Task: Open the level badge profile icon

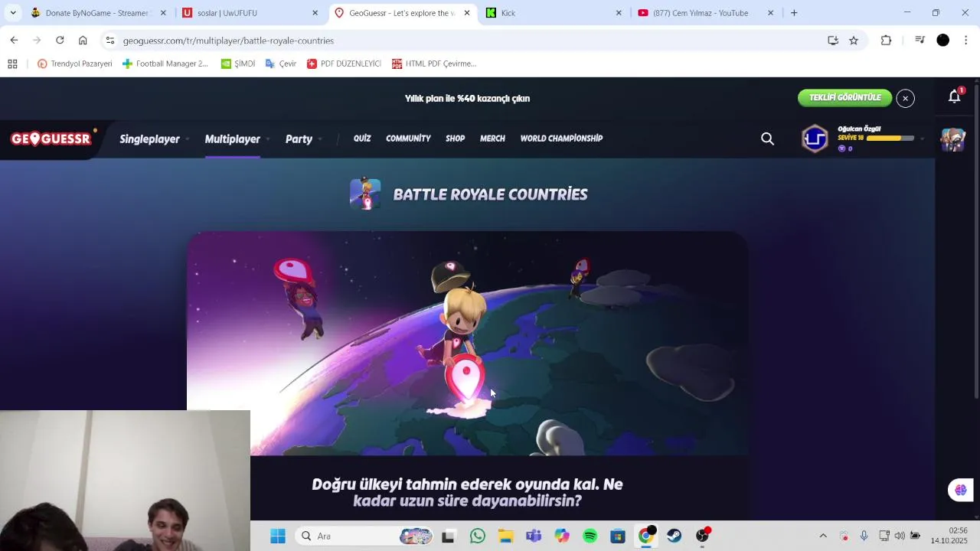Action: click(x=815, y=139)
